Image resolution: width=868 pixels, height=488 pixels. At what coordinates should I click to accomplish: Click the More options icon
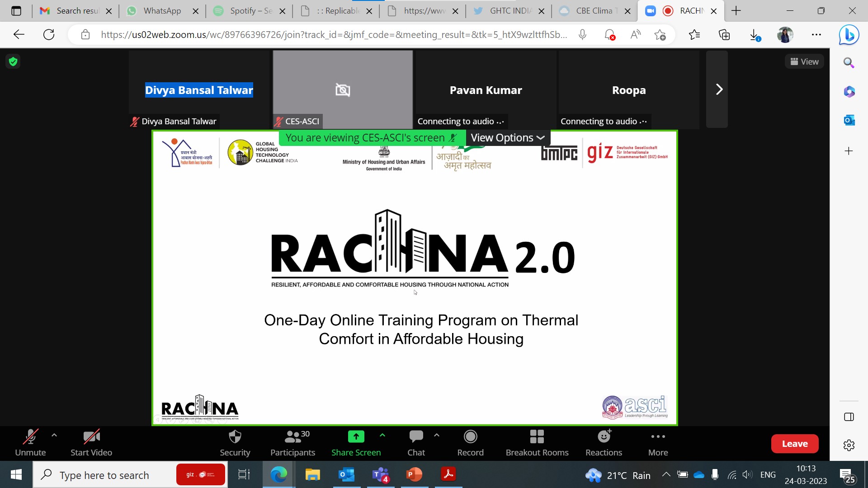[658, 437]
